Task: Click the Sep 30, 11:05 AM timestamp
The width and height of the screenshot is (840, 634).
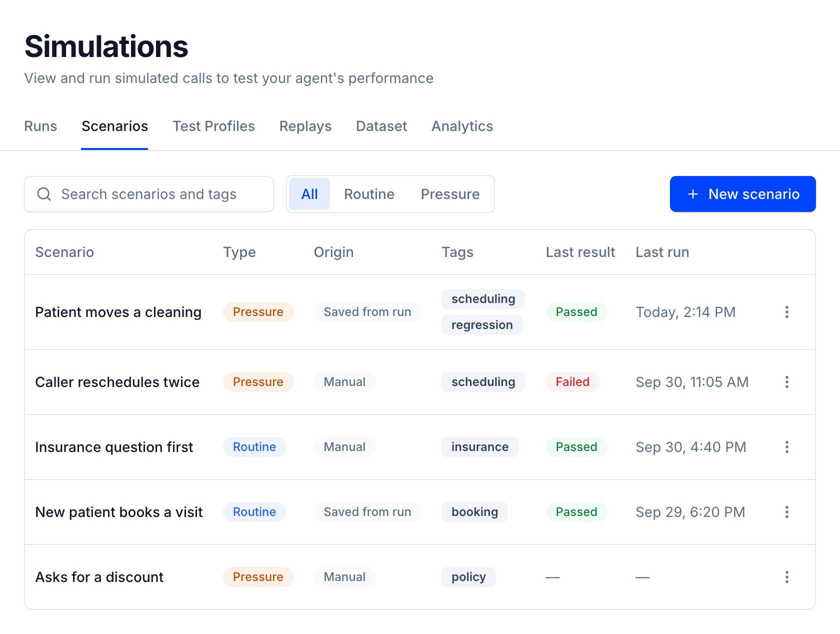Action: click(x=692, y=382)
